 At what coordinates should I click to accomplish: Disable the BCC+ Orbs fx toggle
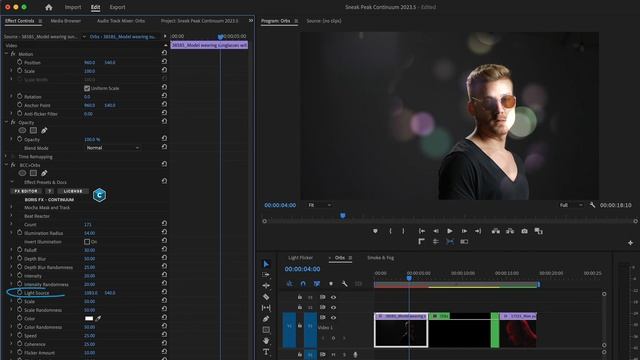coord(13,165)
